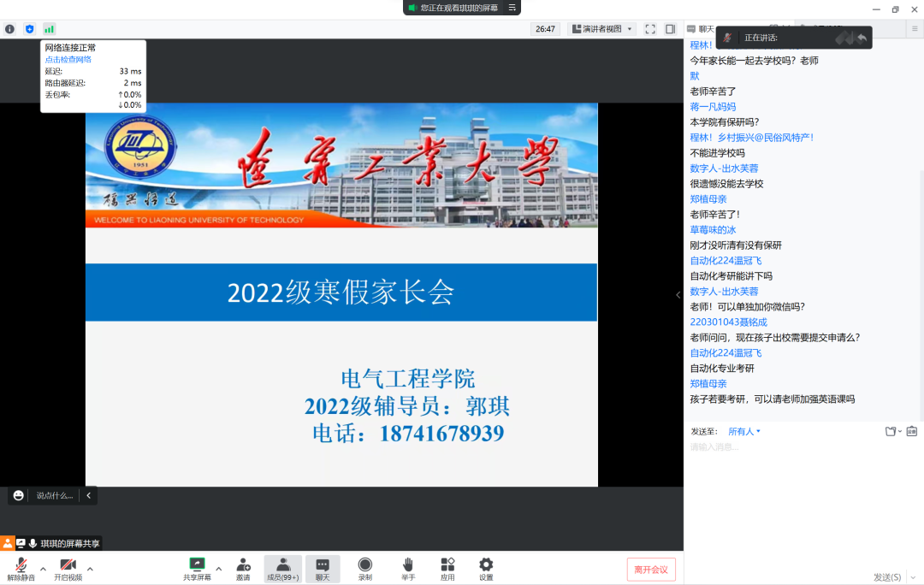Click sender name 默 in chat

tap(694, 76)
